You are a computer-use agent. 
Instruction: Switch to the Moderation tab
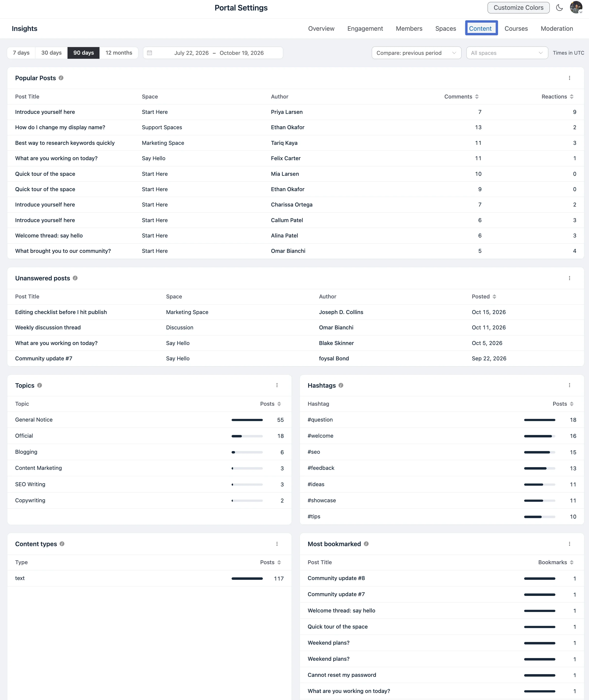coord(557,28)
